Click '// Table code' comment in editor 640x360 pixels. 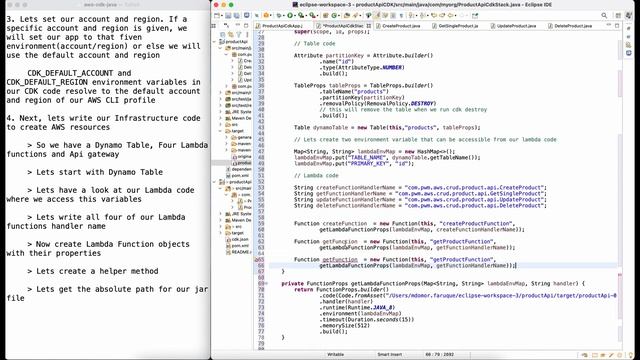(x=314, y=44)
